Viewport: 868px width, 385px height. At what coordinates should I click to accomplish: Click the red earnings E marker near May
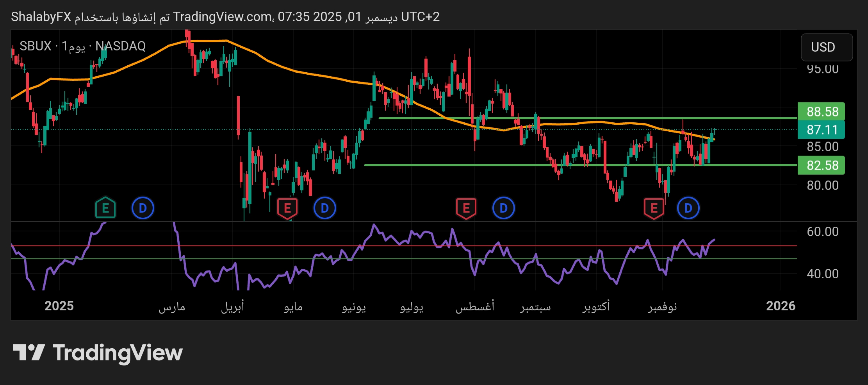(287, 208)
